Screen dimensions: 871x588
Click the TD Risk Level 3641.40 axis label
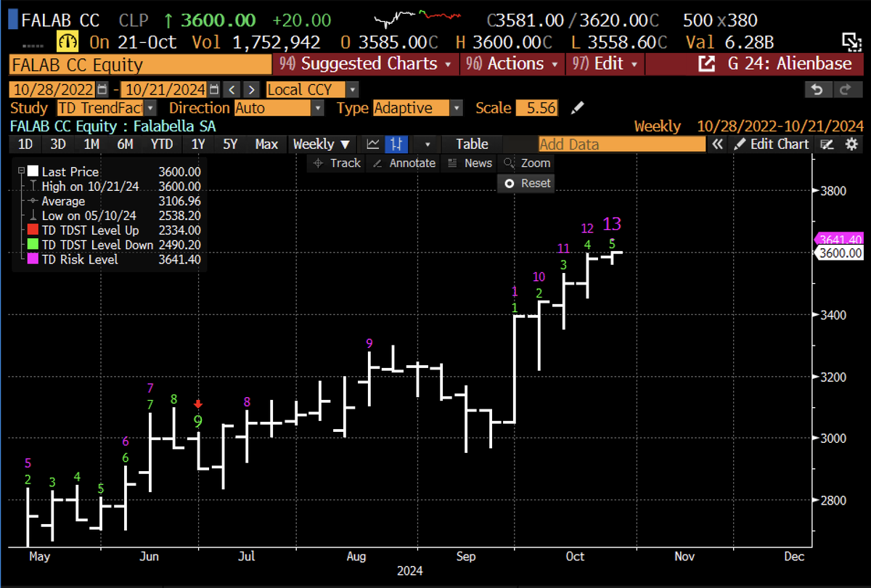tap(838, 239)
